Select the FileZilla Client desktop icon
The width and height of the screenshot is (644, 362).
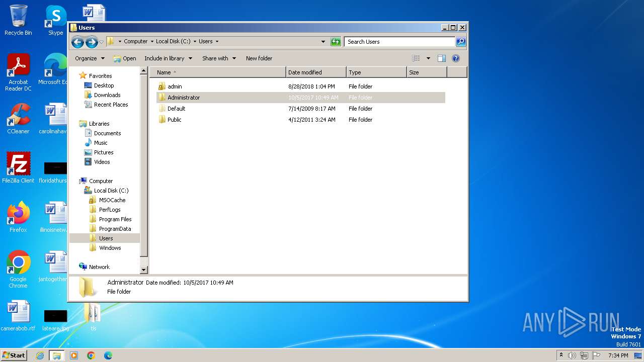(x=18, y=167)
